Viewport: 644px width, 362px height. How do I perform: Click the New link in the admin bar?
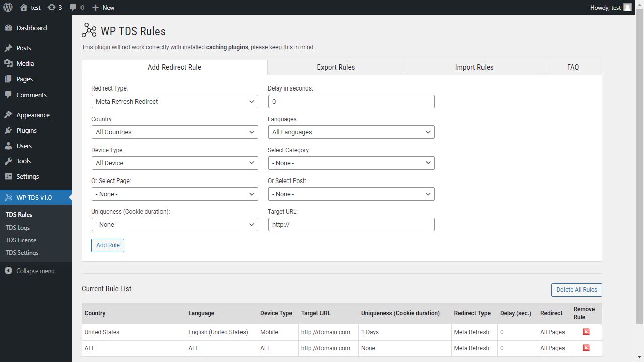pos(108,8)
